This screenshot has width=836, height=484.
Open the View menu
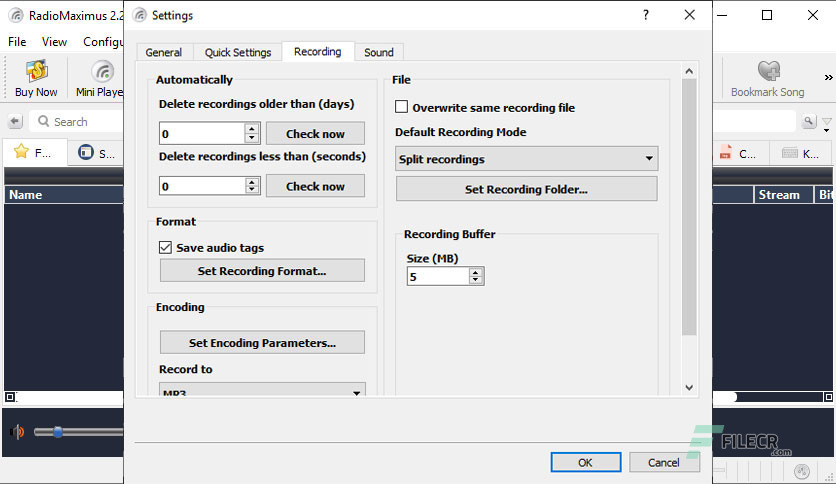54,42
